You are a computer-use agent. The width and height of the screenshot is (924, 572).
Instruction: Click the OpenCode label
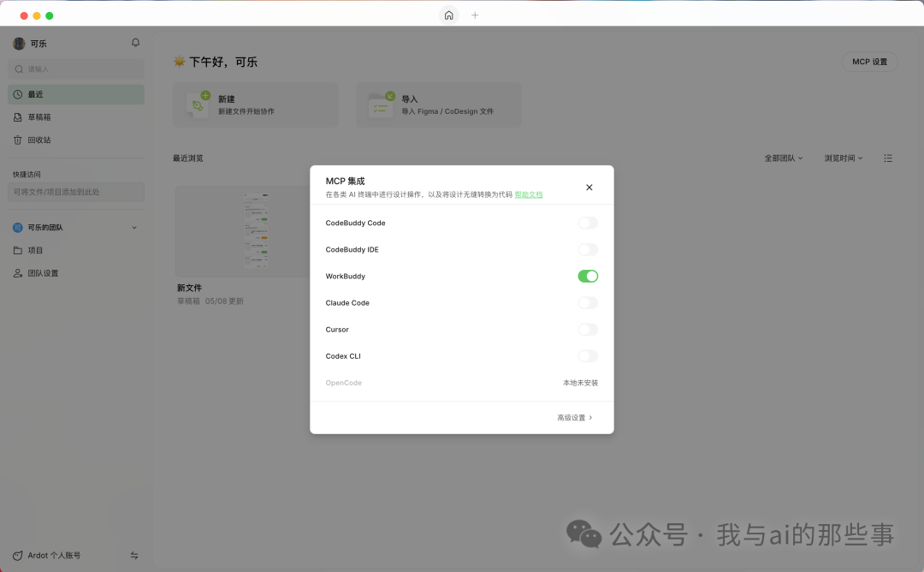(344, 383)
